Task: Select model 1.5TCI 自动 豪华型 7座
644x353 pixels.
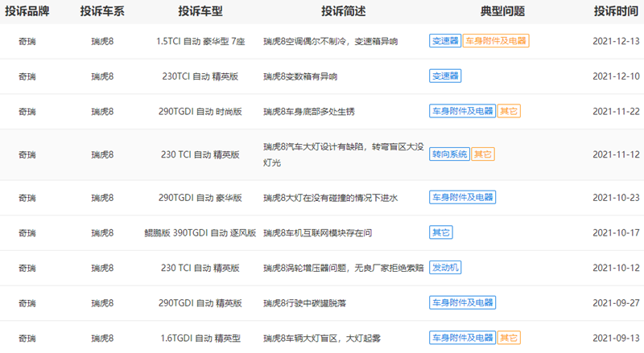Action: click(x=200, y=42)
